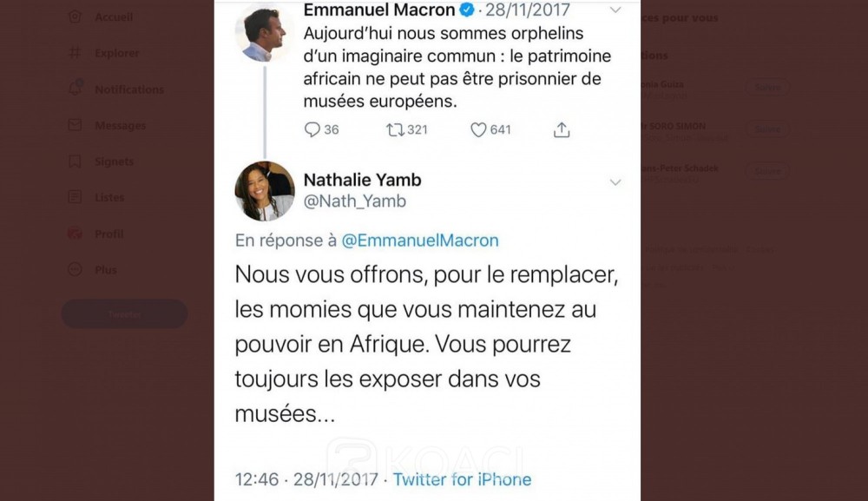868x501 pixels.
Task: Click the Tweeter button
Action: (124, 314)
